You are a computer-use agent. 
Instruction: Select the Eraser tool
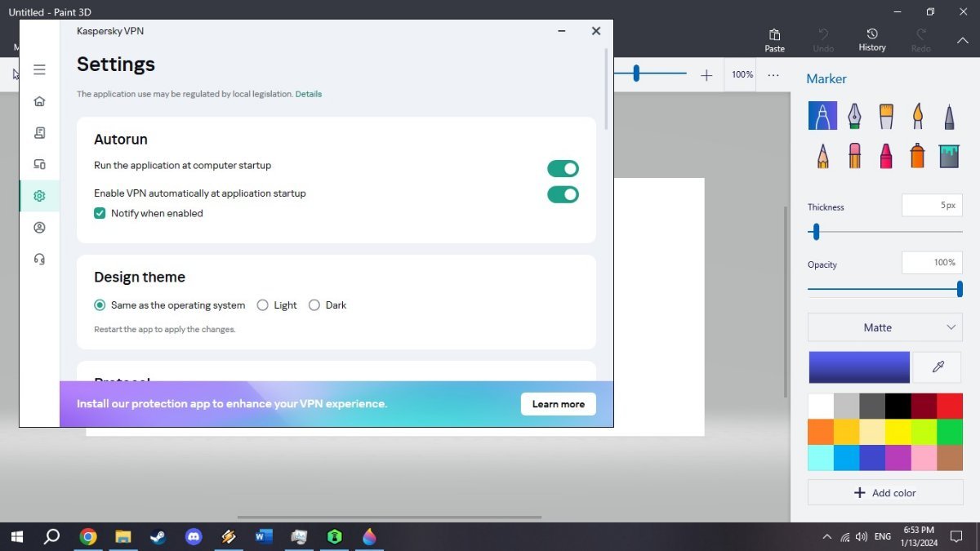coord(854,155)
